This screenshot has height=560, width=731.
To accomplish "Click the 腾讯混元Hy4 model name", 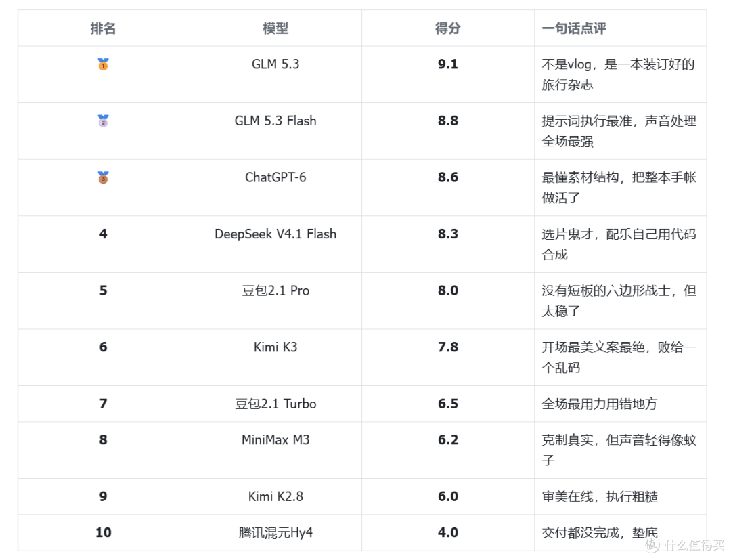I will 275,532.
